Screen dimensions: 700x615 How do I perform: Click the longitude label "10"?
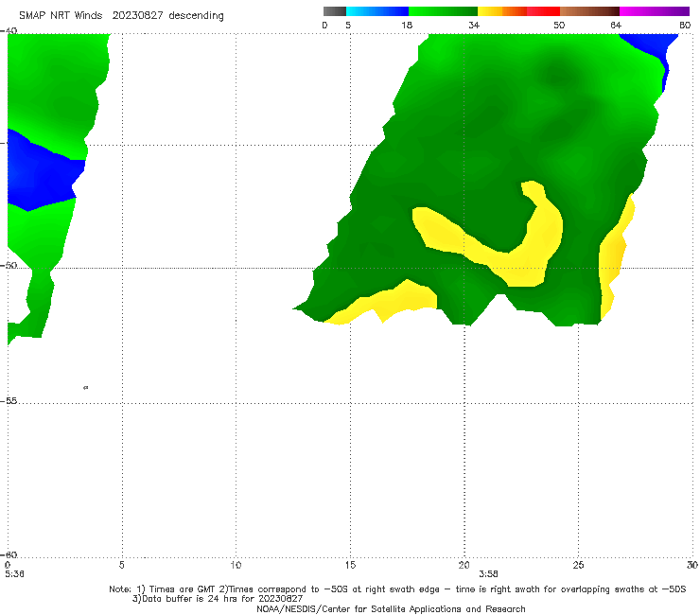click(236, 565)
